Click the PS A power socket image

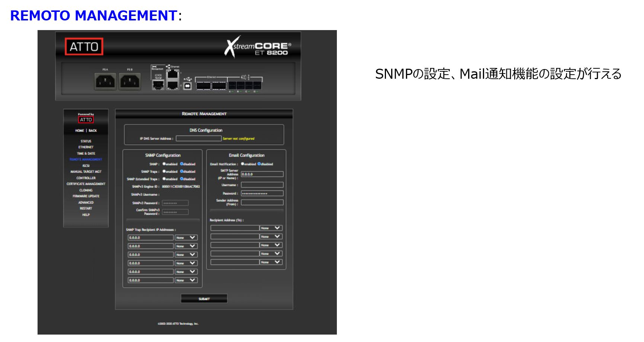tap(105, 81)
